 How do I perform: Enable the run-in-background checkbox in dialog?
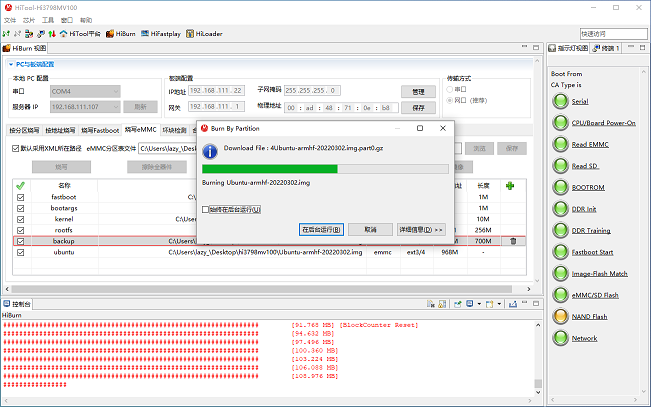(206, 209)
